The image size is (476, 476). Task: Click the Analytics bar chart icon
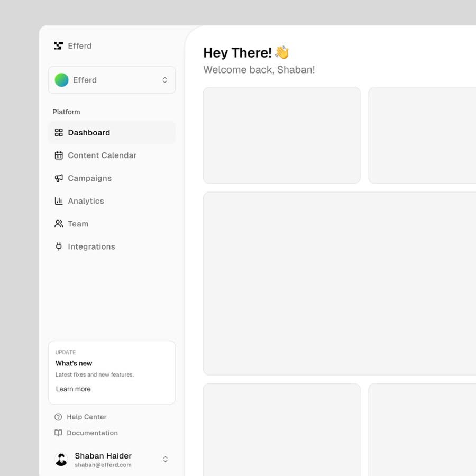59,201
